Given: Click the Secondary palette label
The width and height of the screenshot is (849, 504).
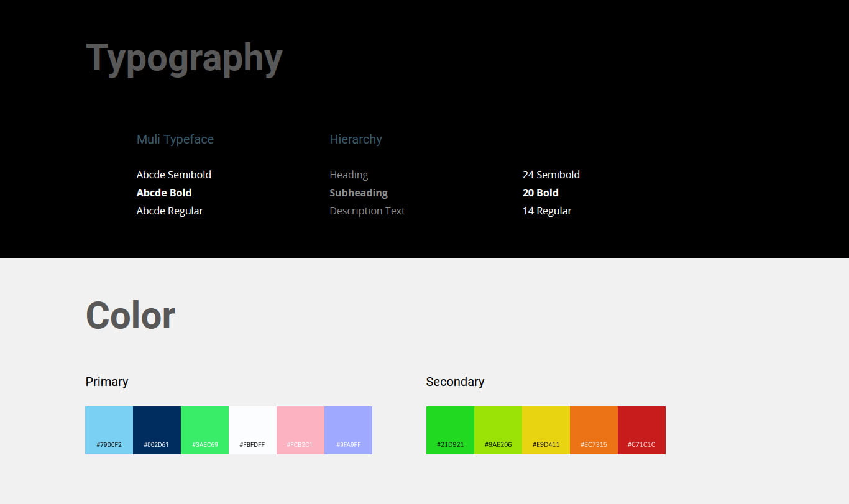Looking at the screenshot, I should 455,382.
